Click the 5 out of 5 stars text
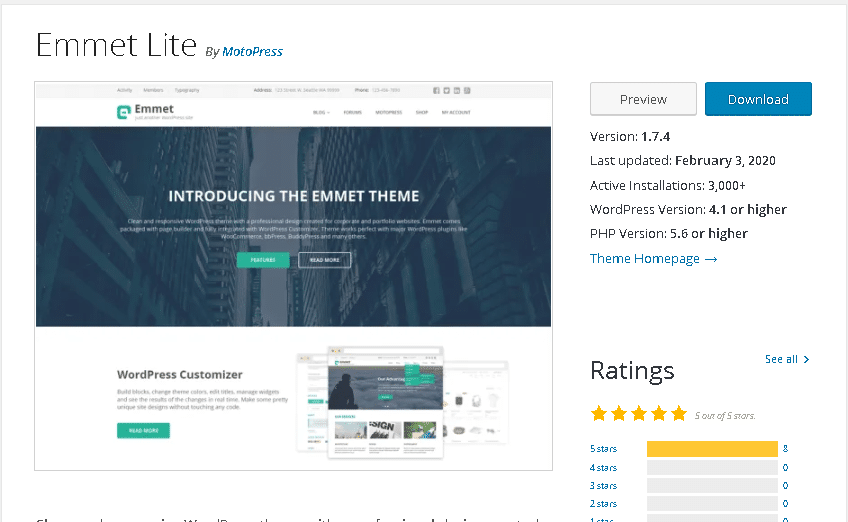 click(x=725, y=415)
